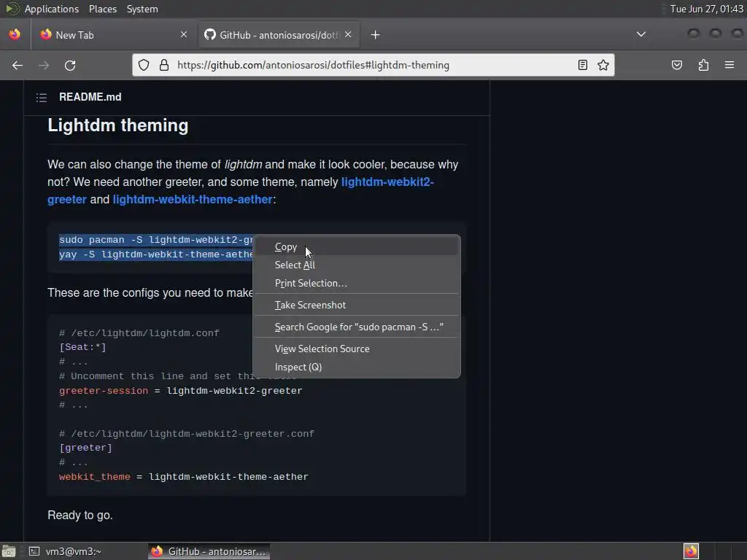Click the "[Seat:*]" section line

82,347
